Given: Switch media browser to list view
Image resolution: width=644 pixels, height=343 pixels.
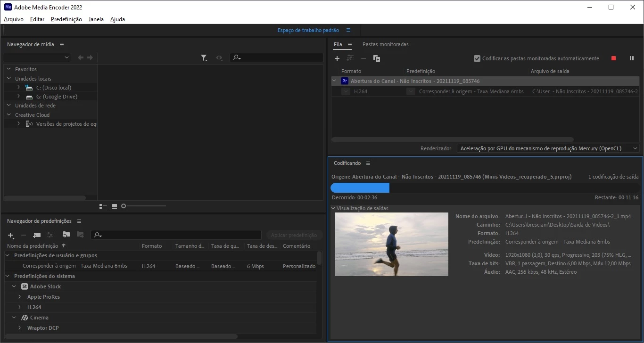Looking at the screenshot, I should (x=103, y=206).
